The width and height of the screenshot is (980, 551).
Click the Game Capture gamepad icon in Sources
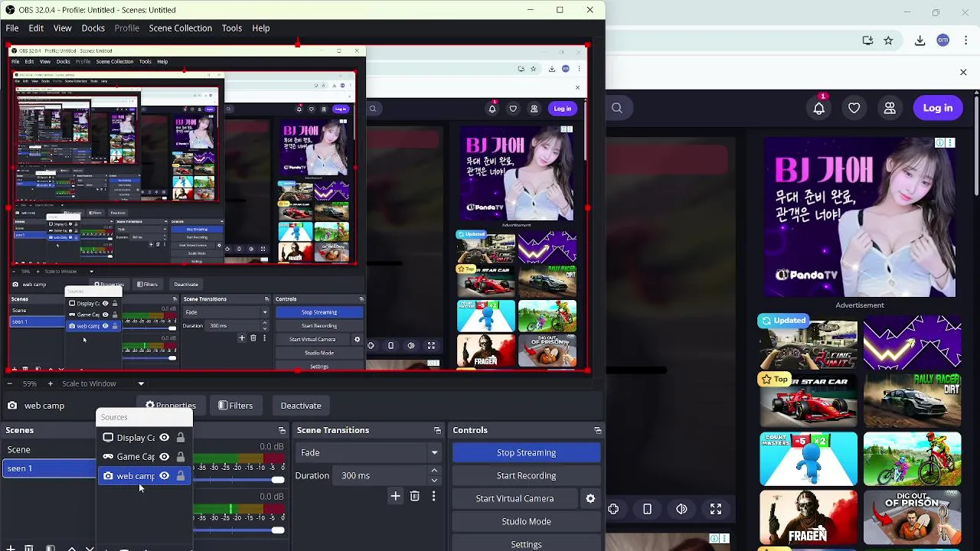(108, 457)
